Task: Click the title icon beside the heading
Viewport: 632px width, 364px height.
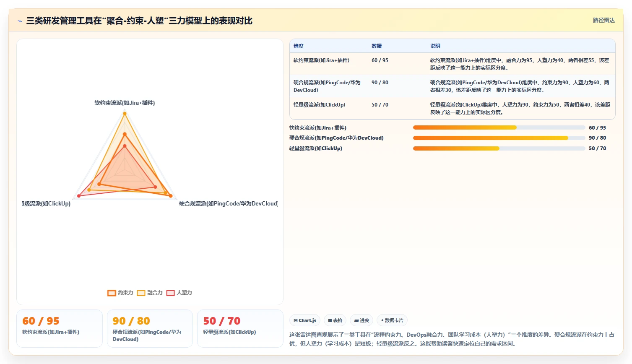Action: (x=20, y=21)
